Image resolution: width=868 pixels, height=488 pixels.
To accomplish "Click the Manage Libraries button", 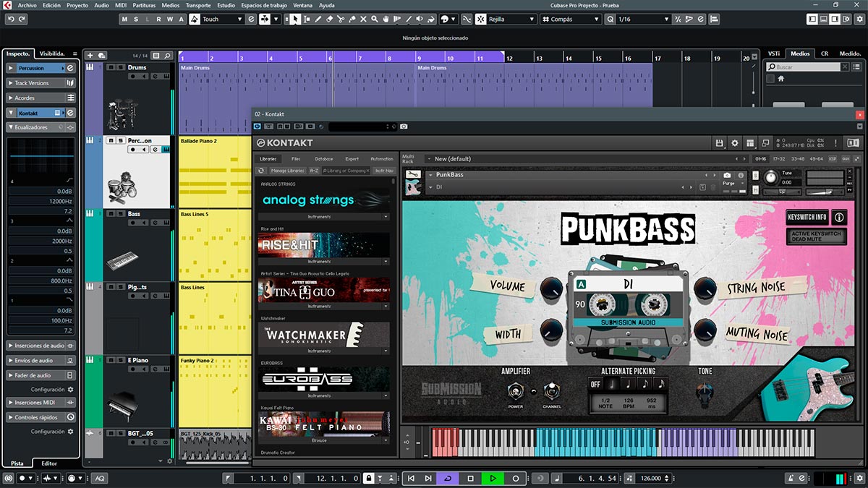I will coord(287,171).
